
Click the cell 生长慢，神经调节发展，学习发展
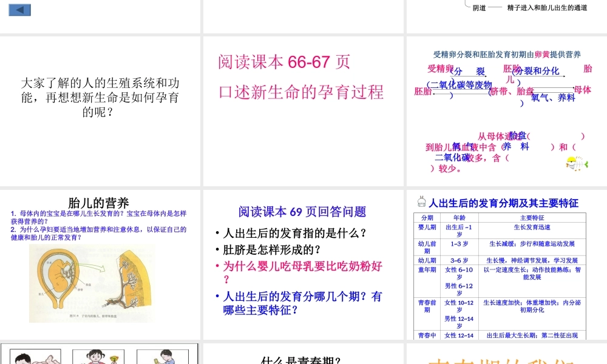(532, 260)
